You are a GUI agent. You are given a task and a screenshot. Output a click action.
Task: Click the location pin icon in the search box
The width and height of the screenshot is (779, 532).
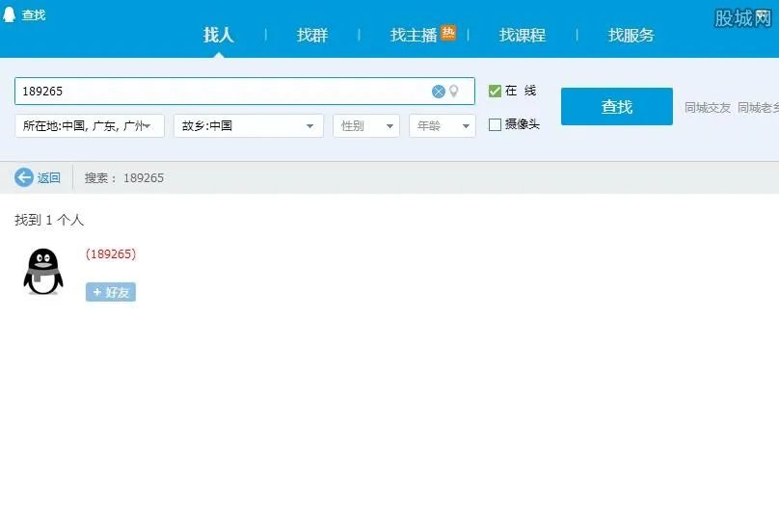[453, 92]
